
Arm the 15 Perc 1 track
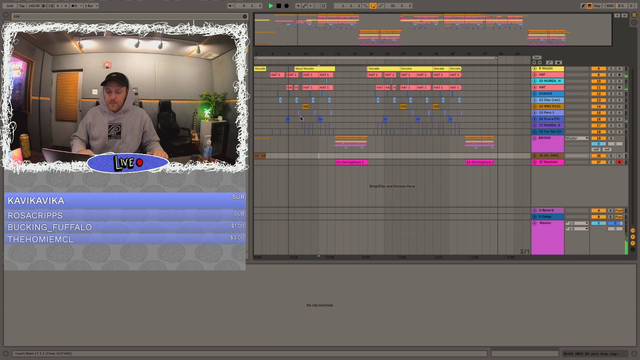[620, 113]
